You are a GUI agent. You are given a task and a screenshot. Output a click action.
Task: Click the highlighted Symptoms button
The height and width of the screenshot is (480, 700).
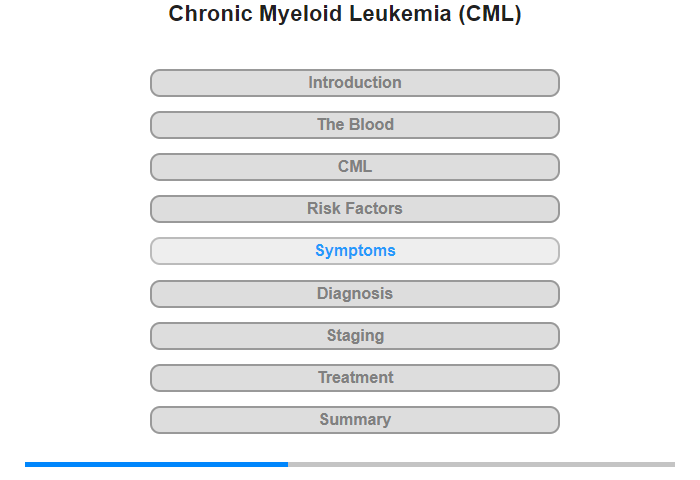pos(354,251)
